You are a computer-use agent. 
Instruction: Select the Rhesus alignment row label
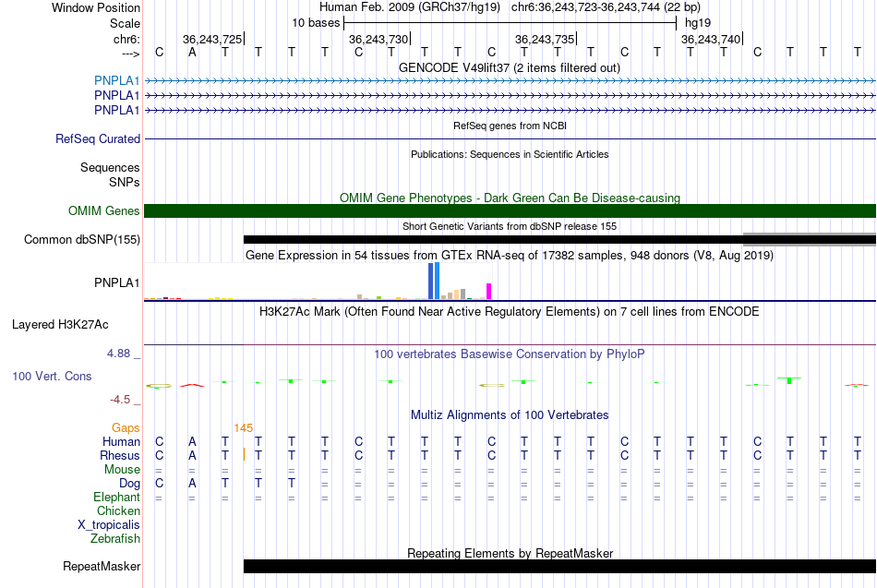pos(120,456)
